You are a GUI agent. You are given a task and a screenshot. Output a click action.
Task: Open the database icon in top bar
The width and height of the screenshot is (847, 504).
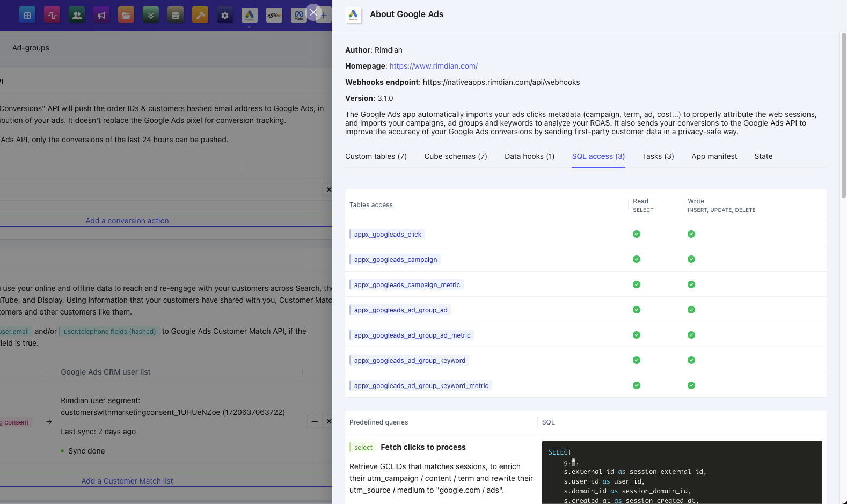point(176,16)
